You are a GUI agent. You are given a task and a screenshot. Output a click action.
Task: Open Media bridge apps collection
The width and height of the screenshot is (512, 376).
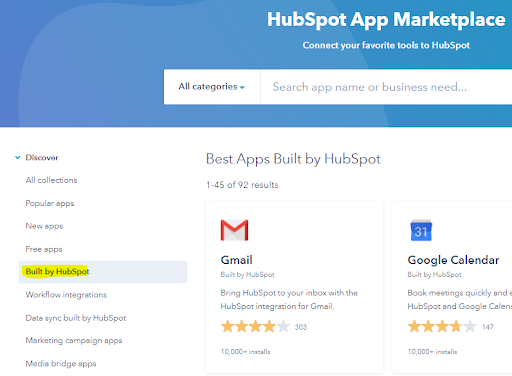pyautogui.click(x=61, y=364)
